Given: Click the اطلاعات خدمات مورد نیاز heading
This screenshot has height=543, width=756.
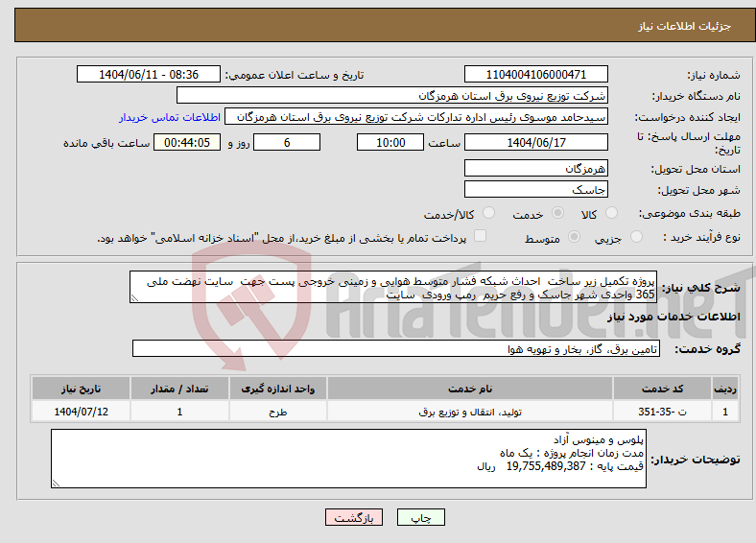Looking at the screenshot, I should coord(673,317).
